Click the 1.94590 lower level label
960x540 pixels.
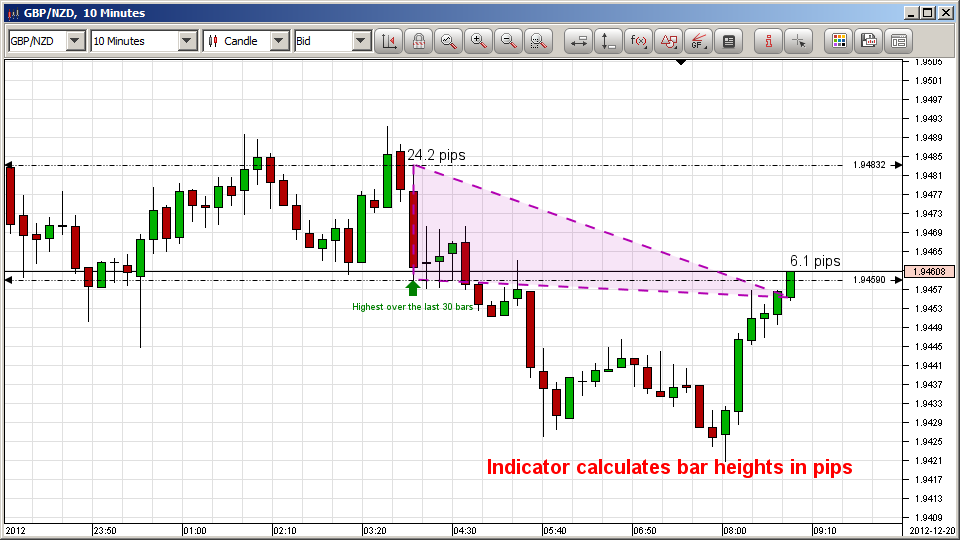(869, 280)
